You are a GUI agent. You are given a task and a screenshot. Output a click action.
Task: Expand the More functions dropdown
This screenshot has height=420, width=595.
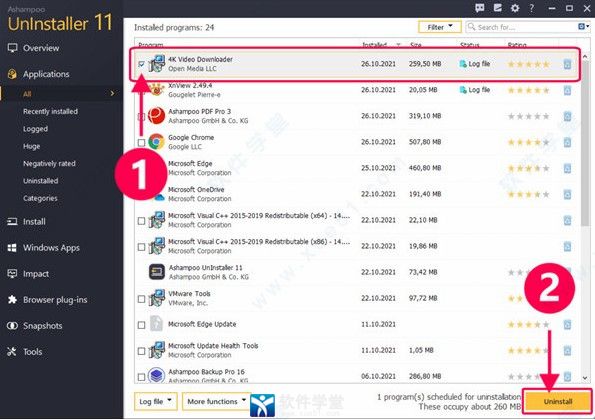click(216, 401)
